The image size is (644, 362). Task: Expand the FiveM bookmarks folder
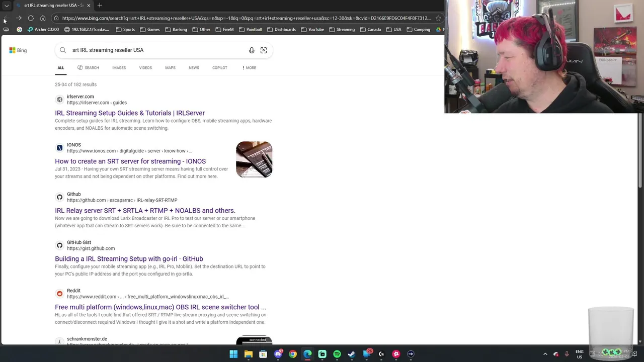pyautogui.click(x=224, y=29)
